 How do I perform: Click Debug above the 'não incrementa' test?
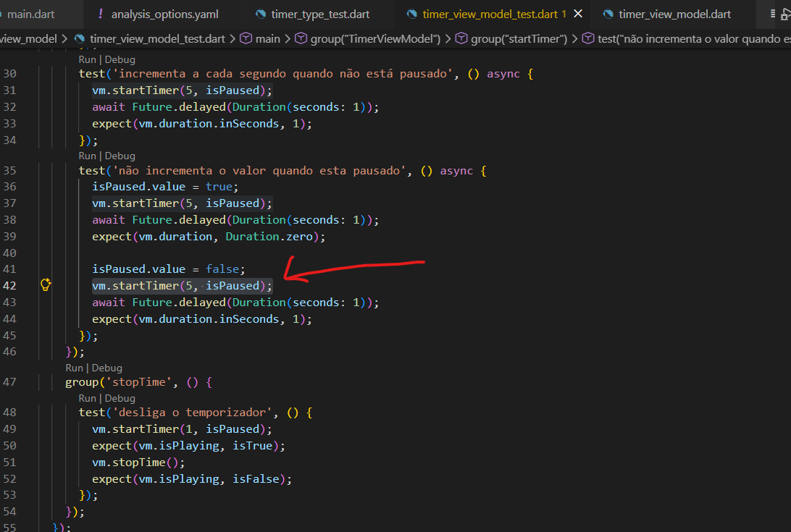click(x=120, y=156)
